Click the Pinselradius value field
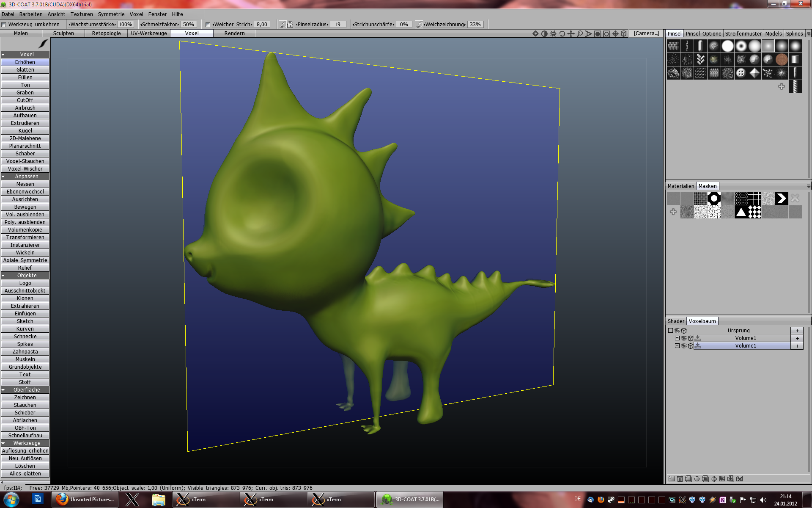This screenshot has height=508, width=812. pyautogui.click(x=337, y=25)
